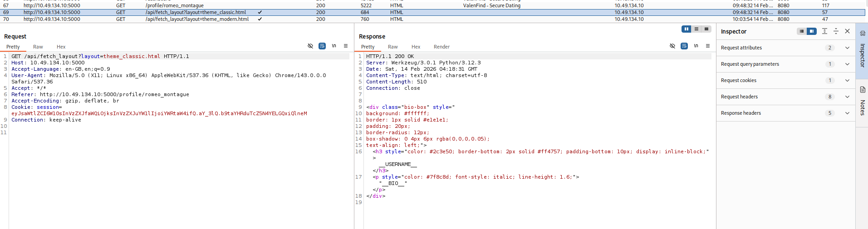Click the Request query parameters label
Image resolution: width=868 pixels, height=229 pixels.
pyautogui.click(x=750, y=64)
